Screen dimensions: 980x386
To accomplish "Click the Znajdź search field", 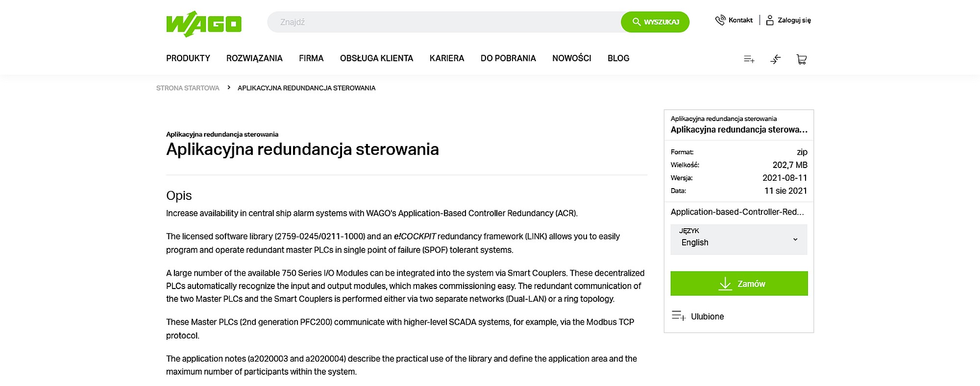I will click(x=444, y=22).
